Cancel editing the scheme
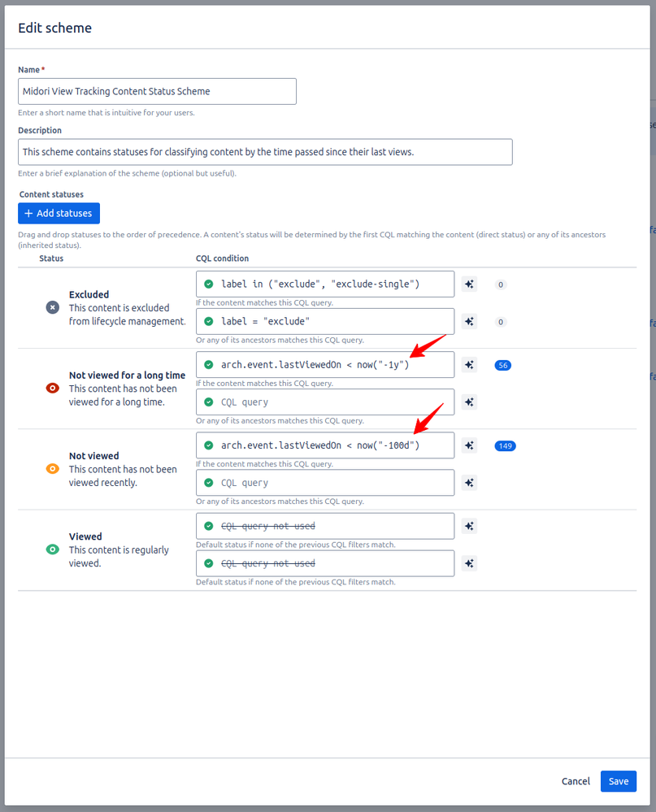Image resolution: width=656 pixels, height=812 pixels. [576, 781]
